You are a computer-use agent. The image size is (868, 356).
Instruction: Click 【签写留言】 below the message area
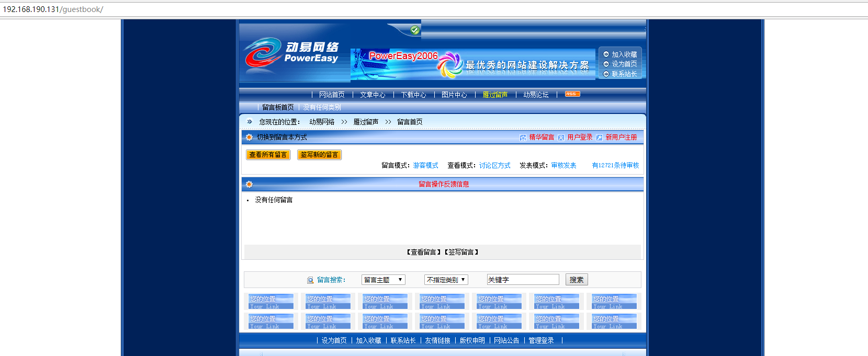point(461,252)
